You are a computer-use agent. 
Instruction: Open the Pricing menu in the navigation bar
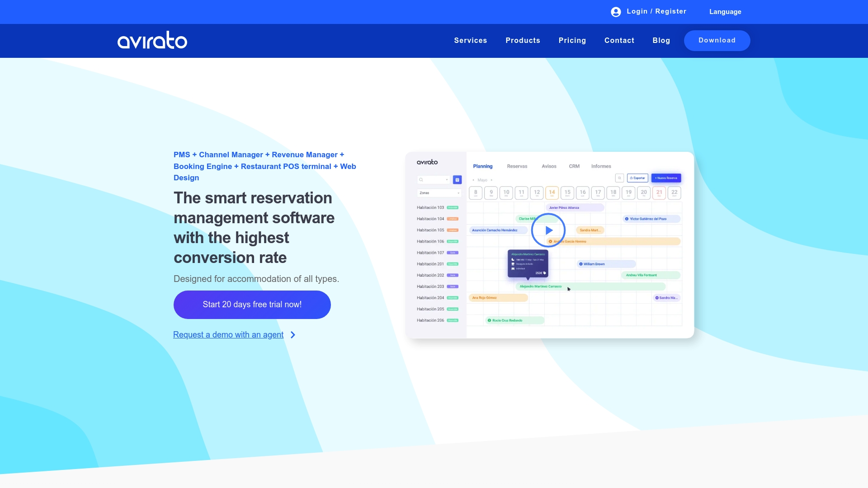[572, 40]
